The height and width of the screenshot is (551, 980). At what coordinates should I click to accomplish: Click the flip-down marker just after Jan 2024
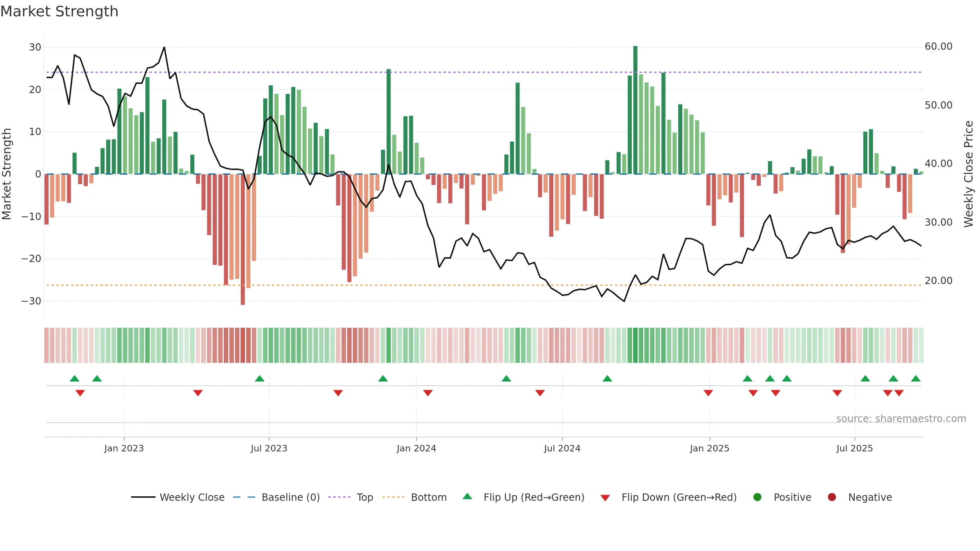[x=428, y=393]
